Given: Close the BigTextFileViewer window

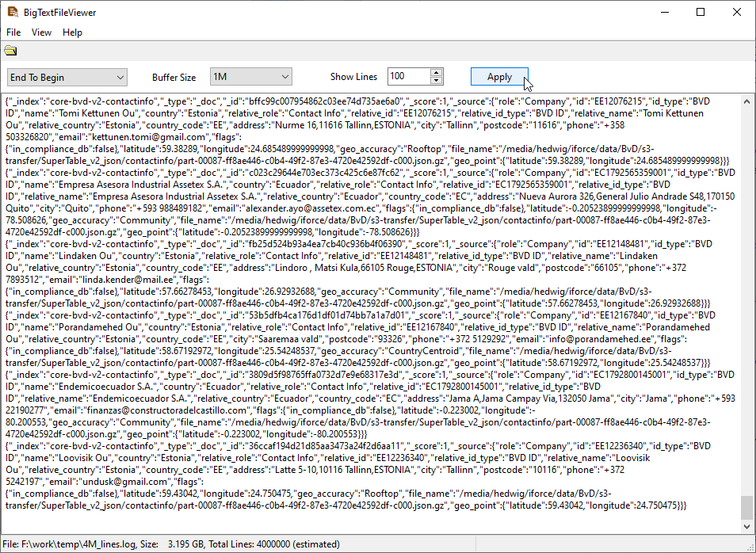Looking at the screenshot, I should point(737,12).
